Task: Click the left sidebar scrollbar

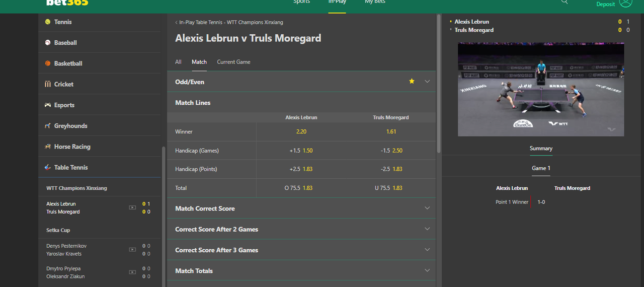Action: [163, 217]
